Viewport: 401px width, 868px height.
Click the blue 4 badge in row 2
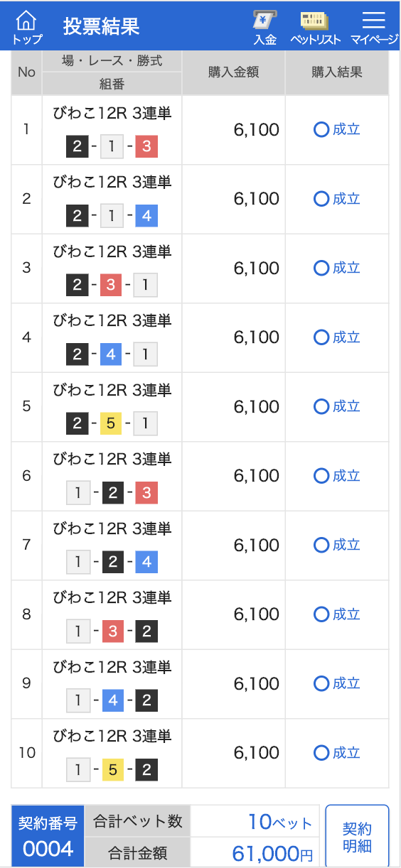tap(146, 216)
